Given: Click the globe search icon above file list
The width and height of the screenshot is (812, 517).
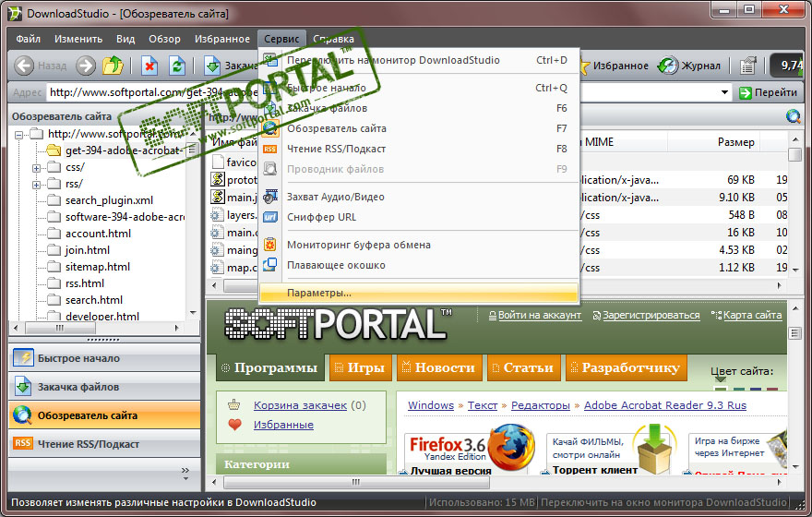Looking at the screenshot, I should pos(793,116).
